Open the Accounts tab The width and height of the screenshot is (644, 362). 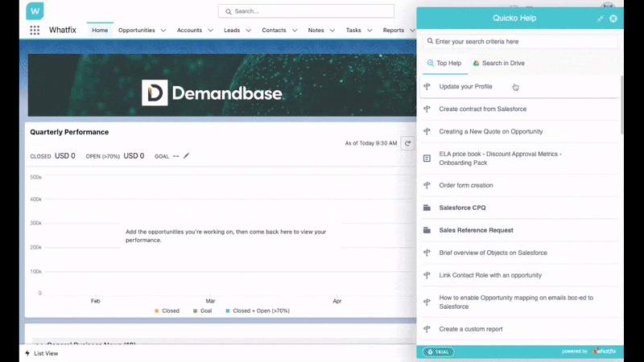[x=189, y=31]
